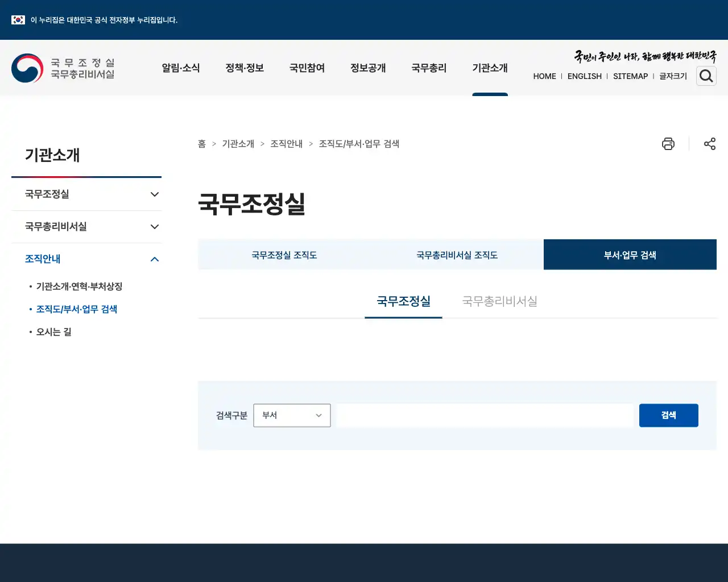This screenshot has height=582, width=728.
Task: Click the 홈 breadcrumb
Action: tap(202, 144)
